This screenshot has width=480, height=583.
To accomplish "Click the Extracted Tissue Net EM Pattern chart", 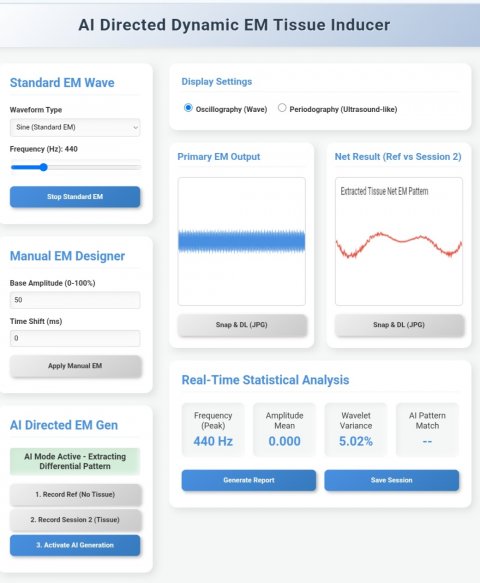I will click(399, 241).
